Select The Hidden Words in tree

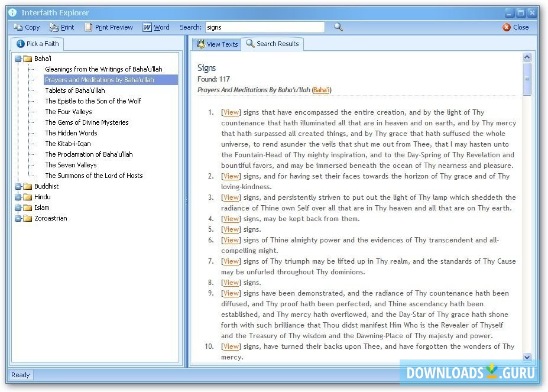71,133
